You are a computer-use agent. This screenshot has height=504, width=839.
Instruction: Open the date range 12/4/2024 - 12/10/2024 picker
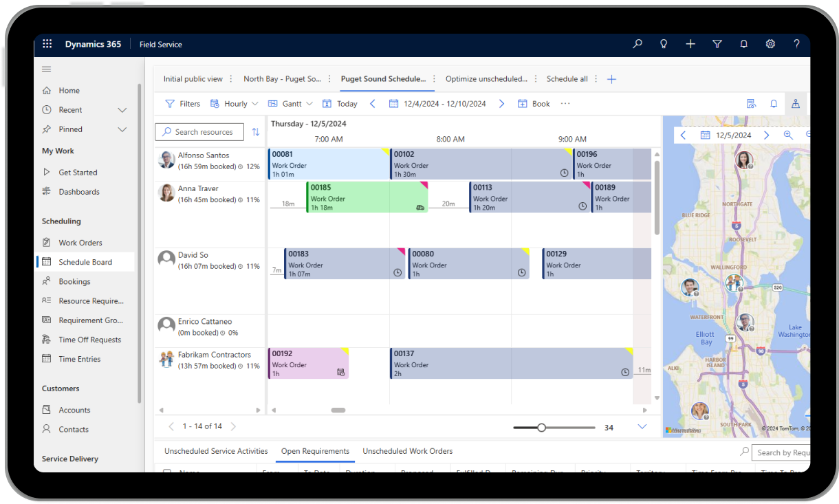pyautogui.click(x=437, y=104)
